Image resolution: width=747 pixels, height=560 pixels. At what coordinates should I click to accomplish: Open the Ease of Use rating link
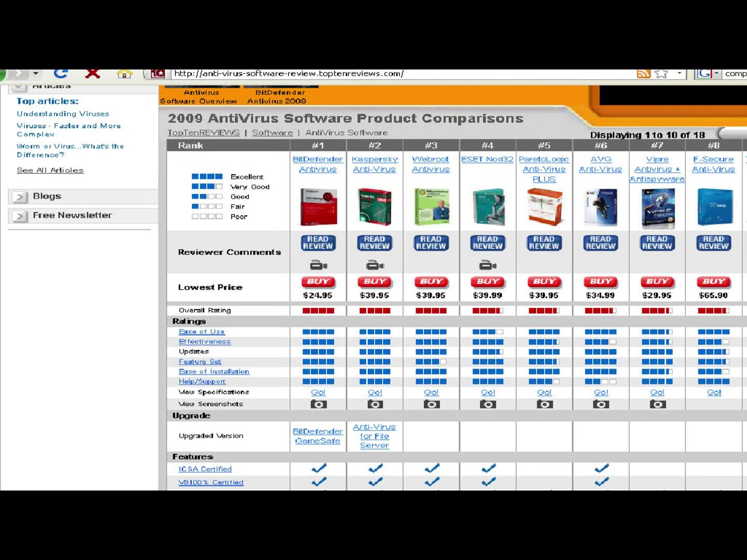click(202, 331)
